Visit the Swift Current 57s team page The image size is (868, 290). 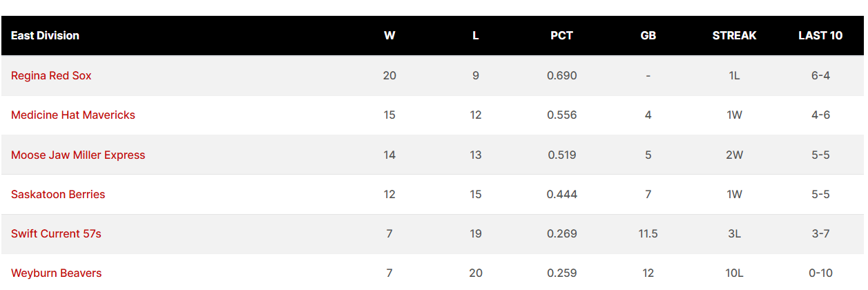pyautogui.click(x=56, y=233)
